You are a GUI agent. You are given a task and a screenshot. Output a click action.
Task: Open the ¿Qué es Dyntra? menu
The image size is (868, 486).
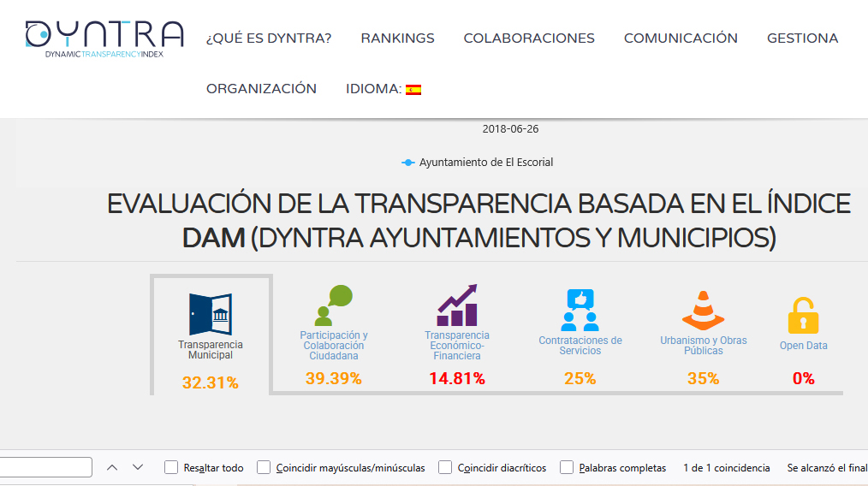[269, 39]
